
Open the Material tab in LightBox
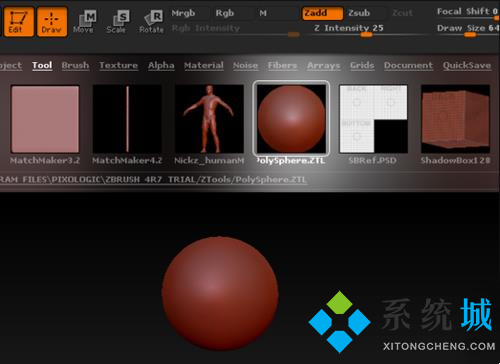coord(204,65)
